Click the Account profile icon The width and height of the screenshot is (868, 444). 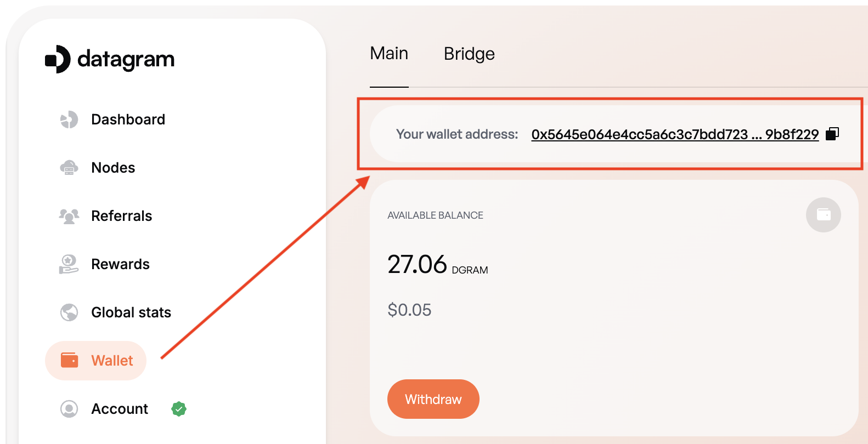[x=69, y=408]
